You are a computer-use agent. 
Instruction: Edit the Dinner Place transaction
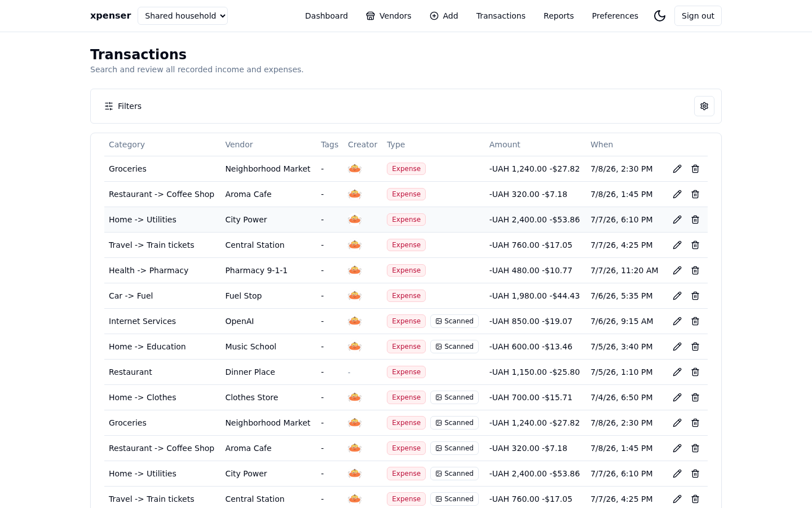click(677, 372)
